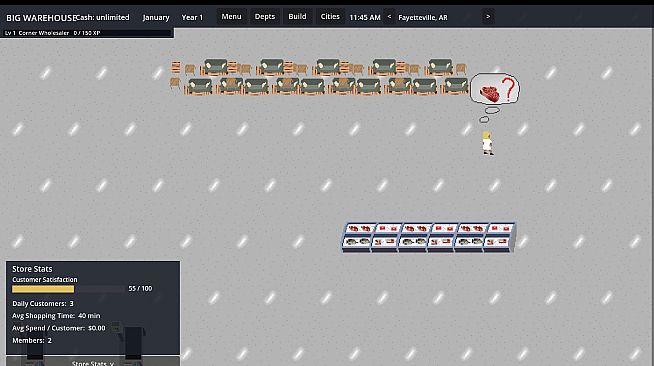Open the Depts menu

265,17
